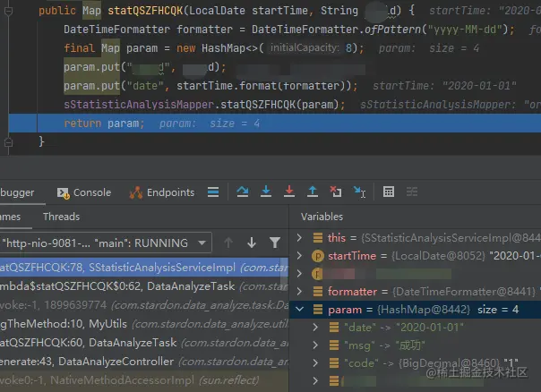Image resolution: width=541 pixels, height=392 pixels.
Task: Expand the 'this' variable node
Action: 299,237
